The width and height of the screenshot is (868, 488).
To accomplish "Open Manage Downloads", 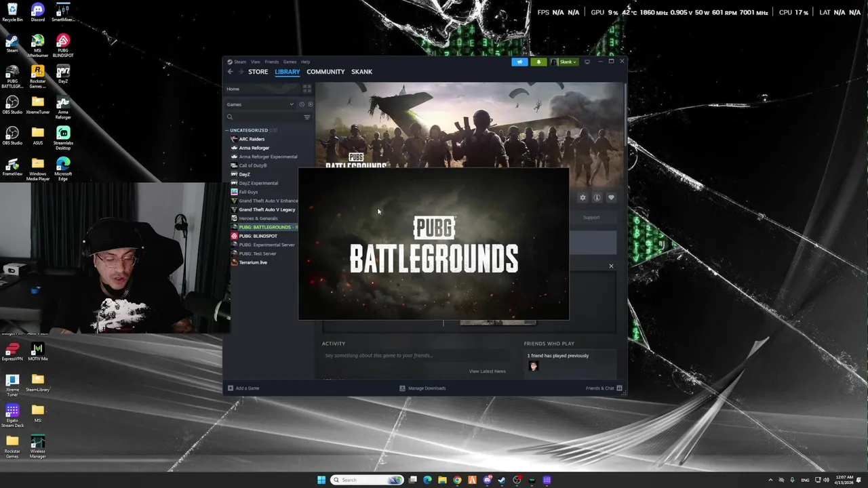I will click(x=422, y=388).
